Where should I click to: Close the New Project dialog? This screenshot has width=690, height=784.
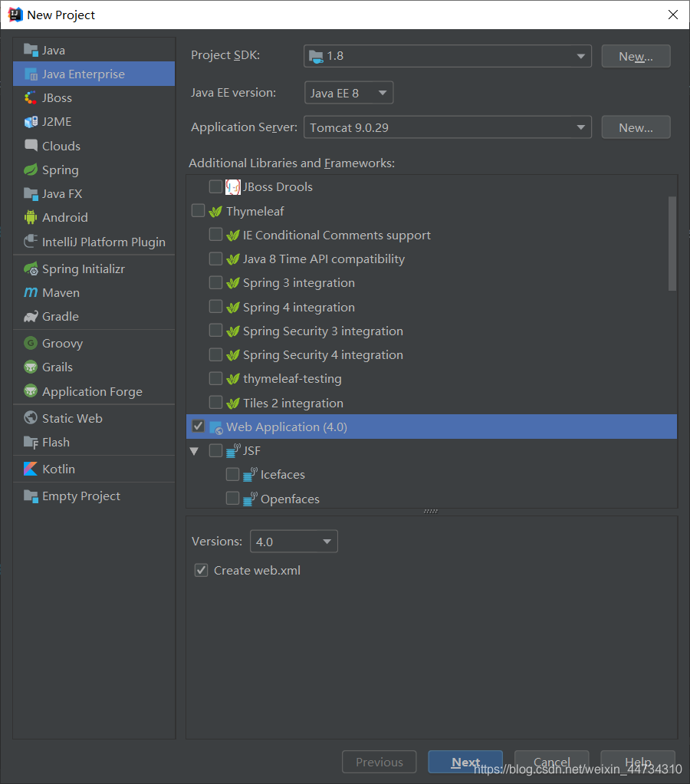(x=673, y=15)
